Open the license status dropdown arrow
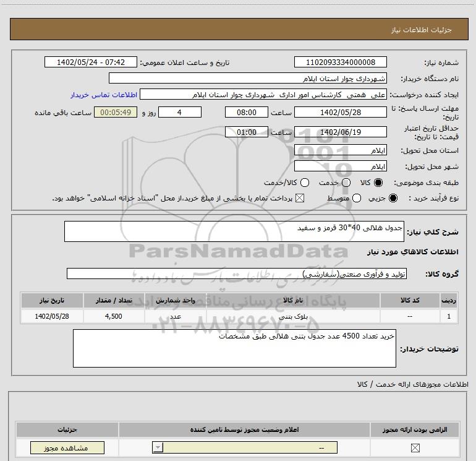 coord(158,447)
